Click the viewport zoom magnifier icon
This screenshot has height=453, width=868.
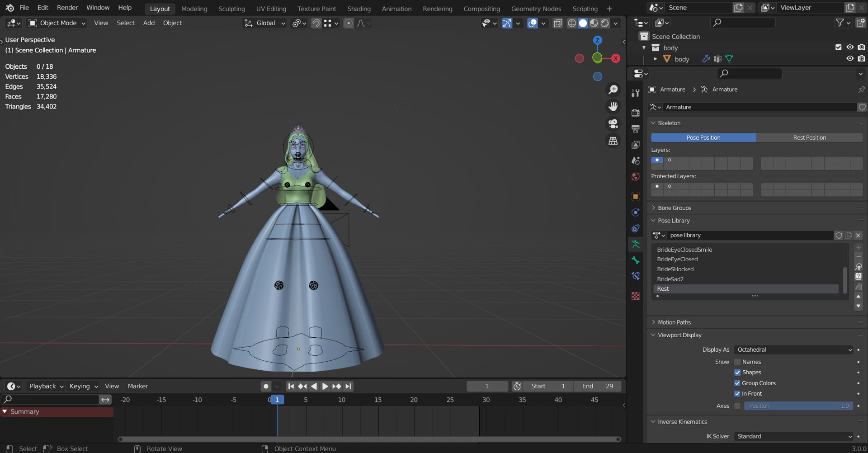(613, 90)
